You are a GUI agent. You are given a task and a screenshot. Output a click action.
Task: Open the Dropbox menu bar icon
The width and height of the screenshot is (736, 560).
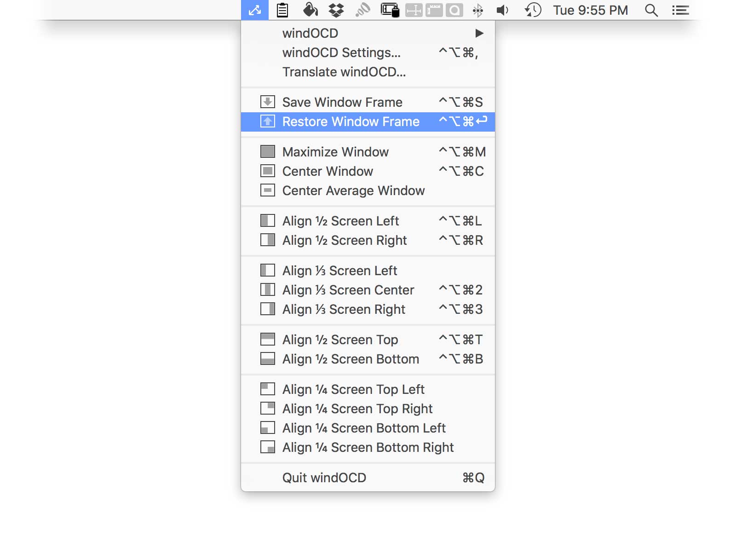(336, 10)
